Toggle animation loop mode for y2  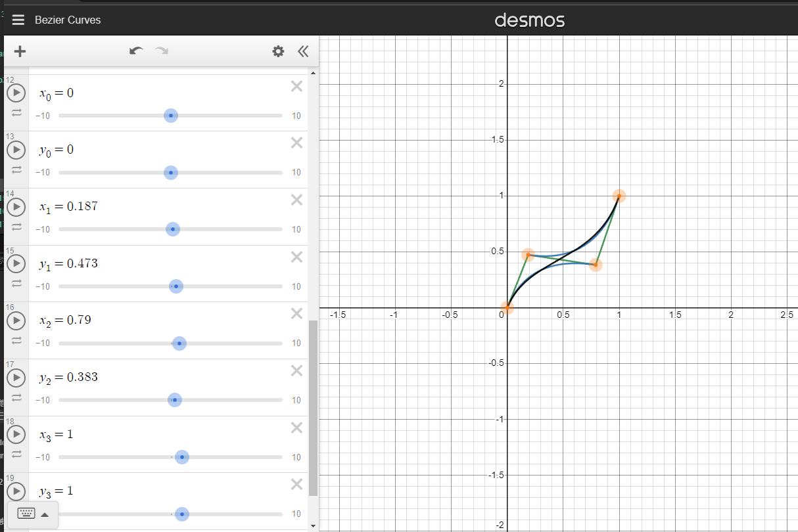point(16,397)
